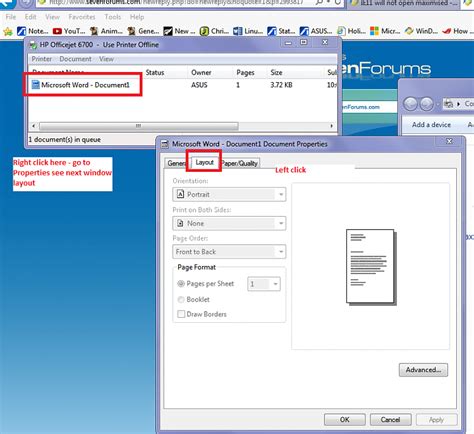This screenshot has width=474, height=434.
Task: Click the ASUS favorites bar bookmark icon
Action: [x=304, y=31]
